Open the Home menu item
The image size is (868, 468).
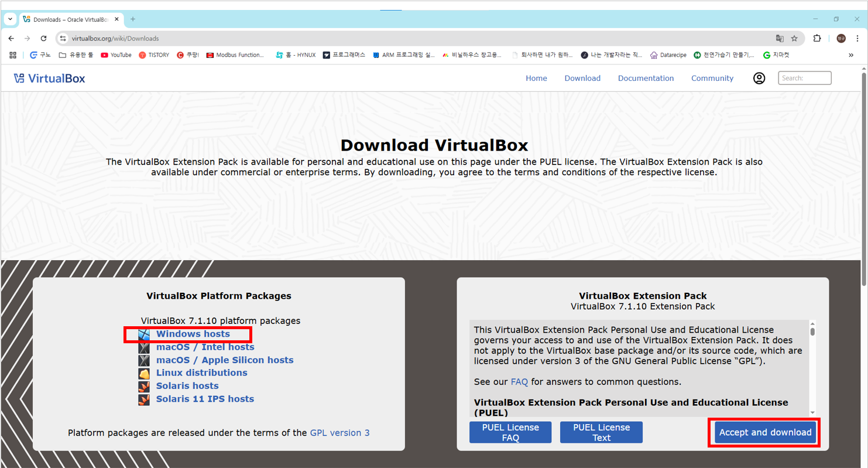click(536, 78)
